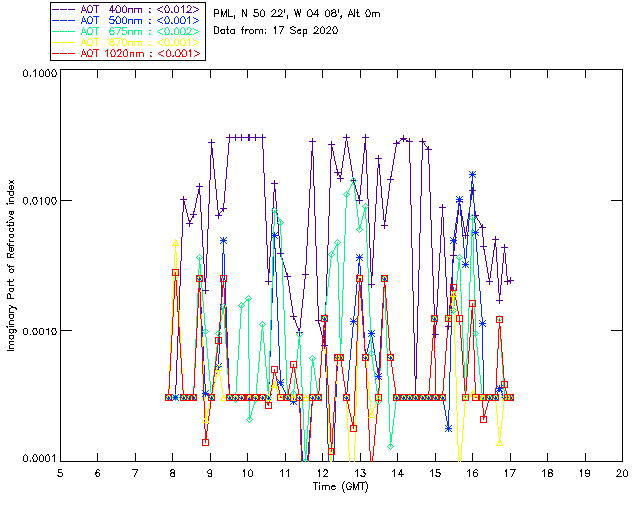Click the x-axis tick label 11
Image resolution: width=640 pixels, height=512 pixels.
[x=285, y=473]
